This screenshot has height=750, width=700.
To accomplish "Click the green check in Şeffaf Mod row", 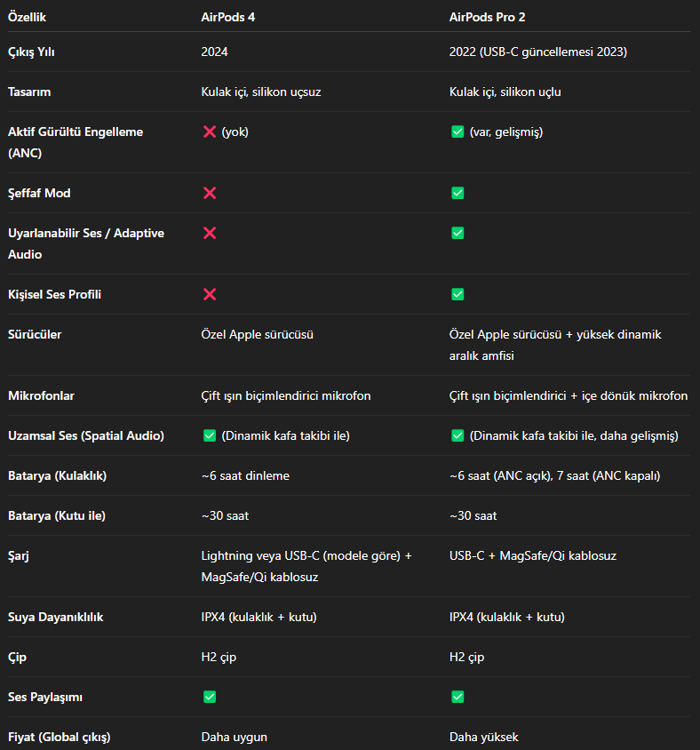I will 457,193.
